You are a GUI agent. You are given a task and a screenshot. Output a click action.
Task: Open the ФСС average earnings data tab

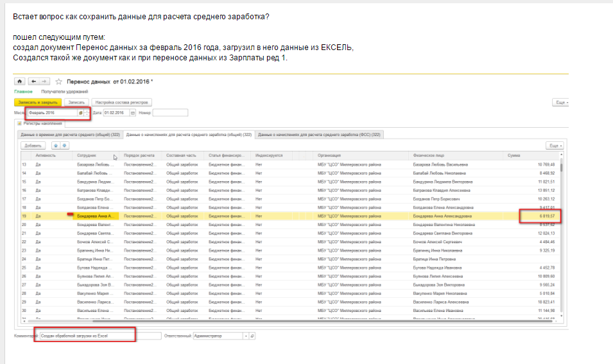[319, 135]
